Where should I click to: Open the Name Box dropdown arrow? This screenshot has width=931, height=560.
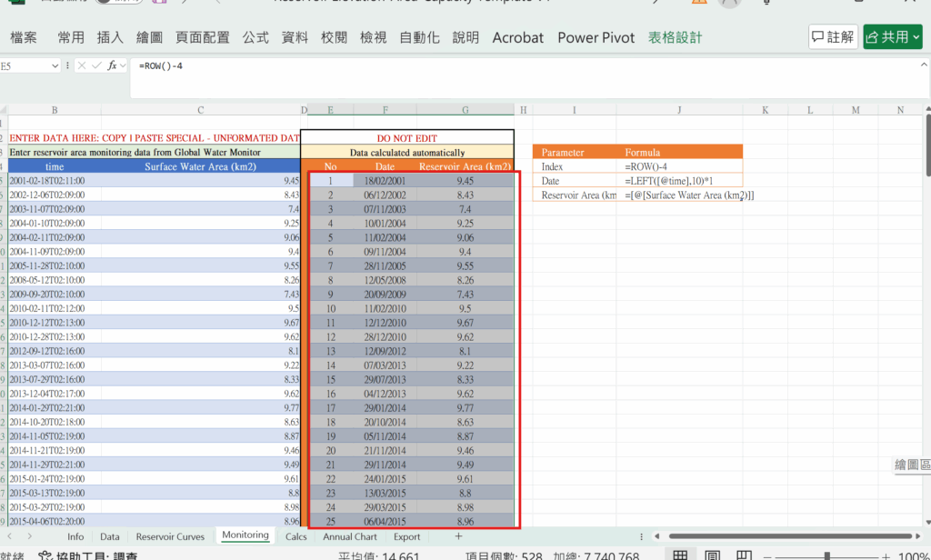(x=55, y=66)
